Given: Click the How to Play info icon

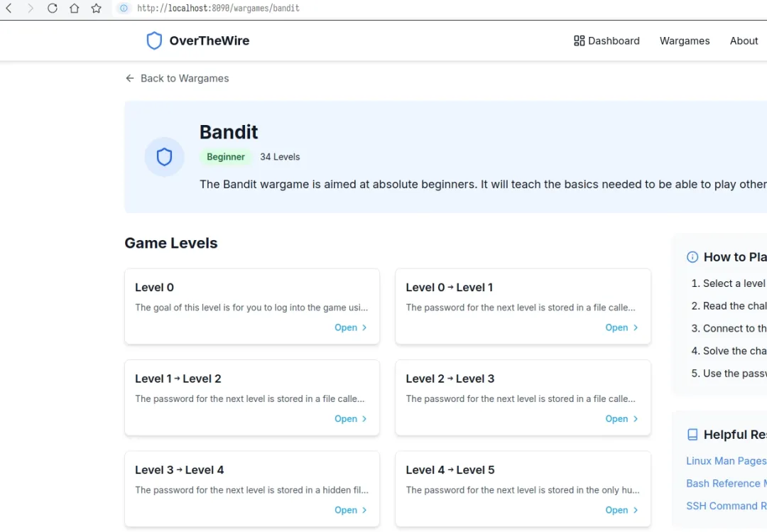Looking at the screenshot, I should click(692, 257).
